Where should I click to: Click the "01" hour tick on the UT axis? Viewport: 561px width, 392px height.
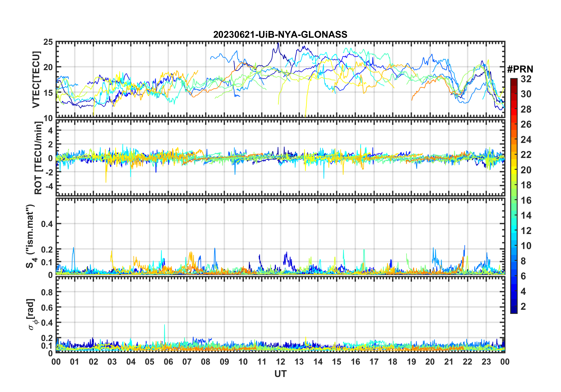(75, 362)
